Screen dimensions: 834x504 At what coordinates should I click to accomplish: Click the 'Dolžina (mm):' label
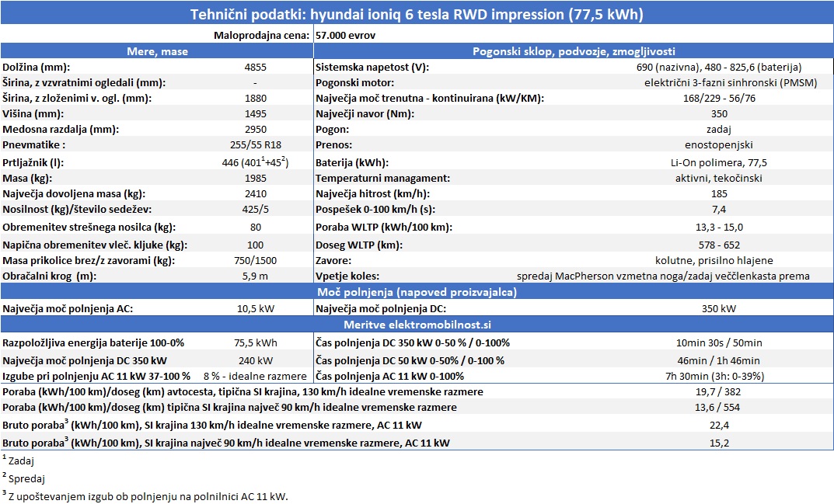(37, 68)
